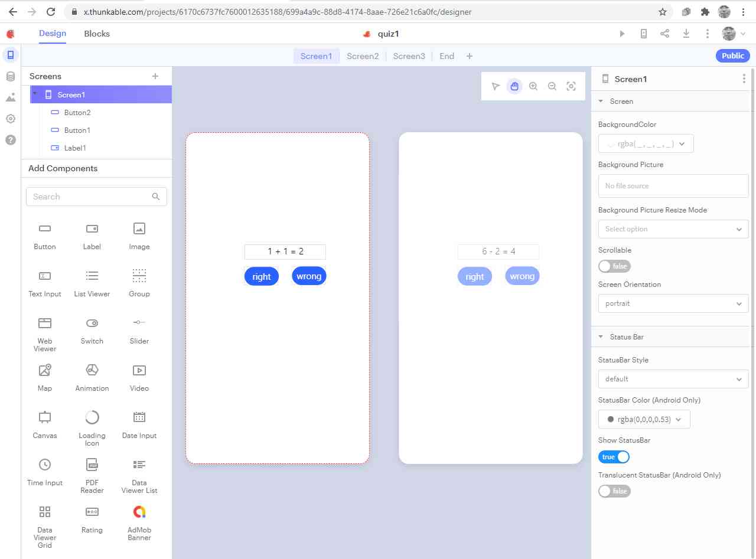Collapse the Status Bar section

pyautogui.click(x=602, y=337)
